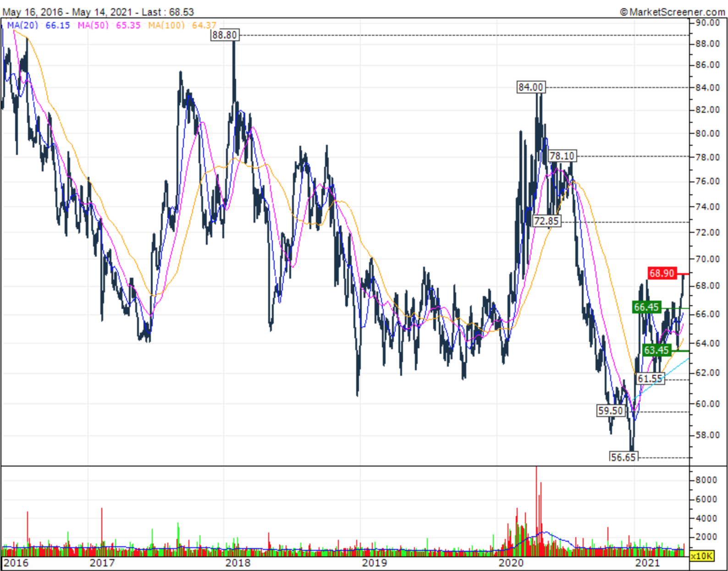Click the MA(100) legend label
Screen dimensions: 728x571
pos(166,25)
